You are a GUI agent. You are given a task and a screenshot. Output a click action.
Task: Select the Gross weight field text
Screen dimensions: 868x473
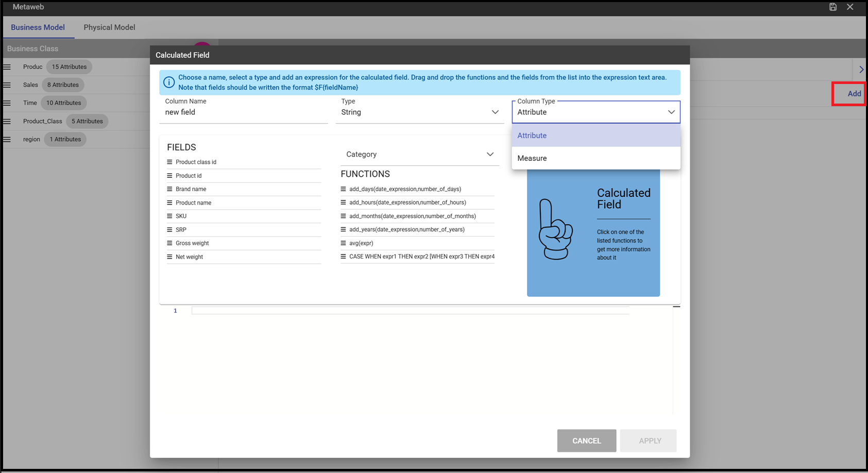[192, 243]
